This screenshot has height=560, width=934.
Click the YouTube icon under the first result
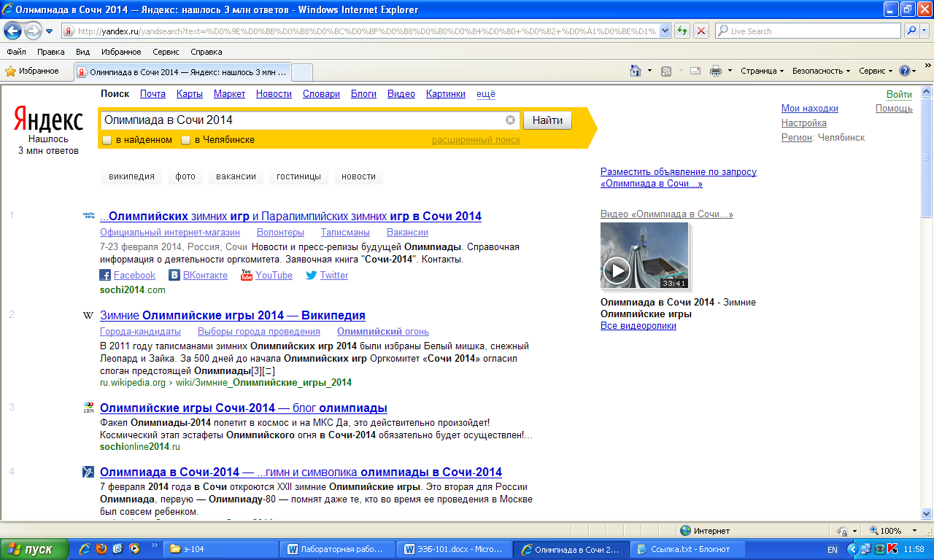point(247,275)
